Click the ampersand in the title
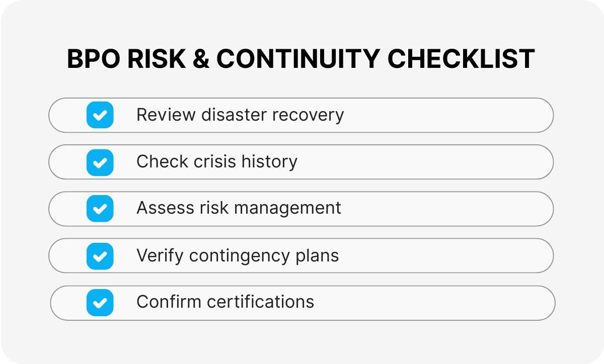 point(201,60)
